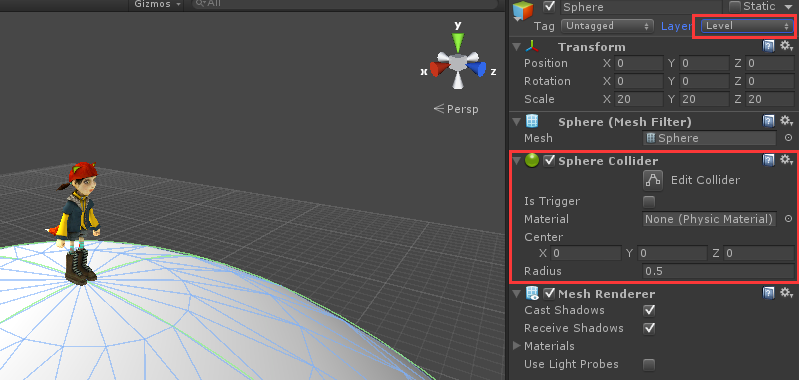
Task: Collapse the Sphere (Mesh Filter) component
Action: tap(517, 122)
